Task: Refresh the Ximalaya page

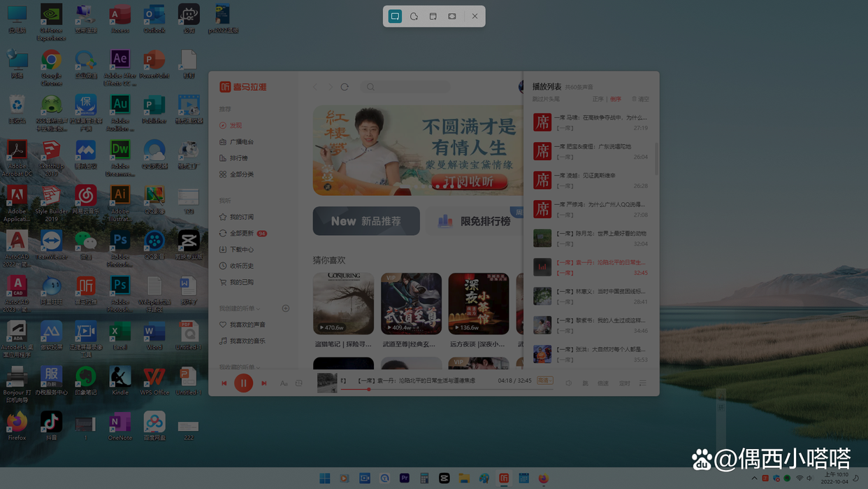Action: tap(345, 87)
